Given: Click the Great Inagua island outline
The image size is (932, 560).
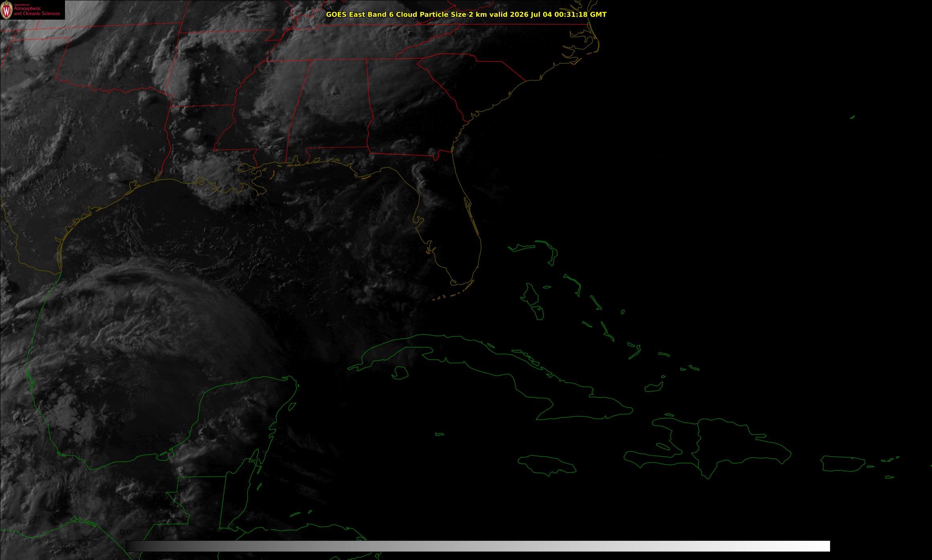Looking at the screenshot, I should point(654,387).
